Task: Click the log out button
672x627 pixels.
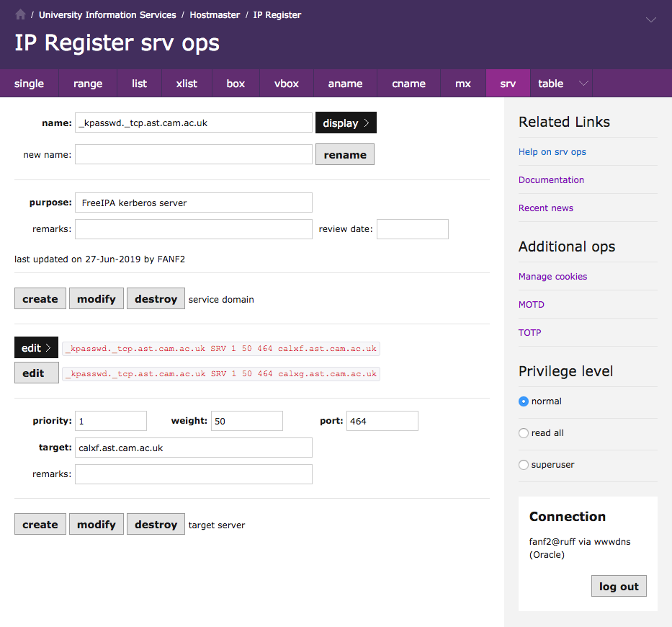Action: click(619, 586)
